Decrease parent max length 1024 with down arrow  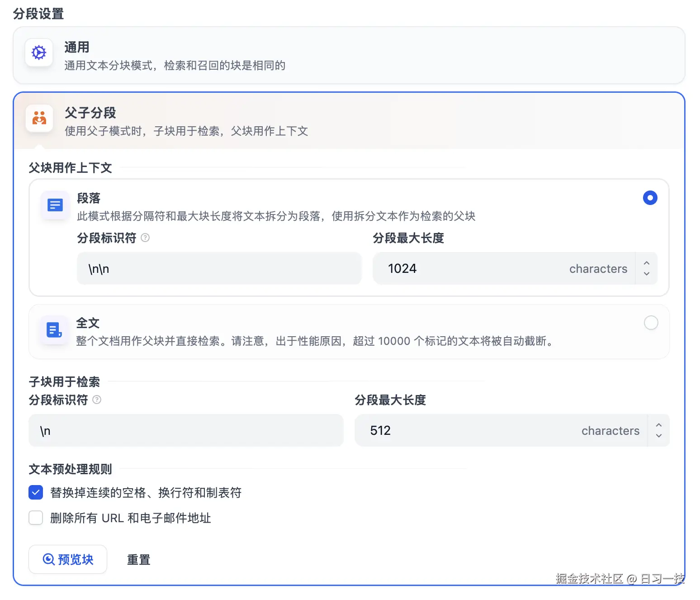[647, 274]
